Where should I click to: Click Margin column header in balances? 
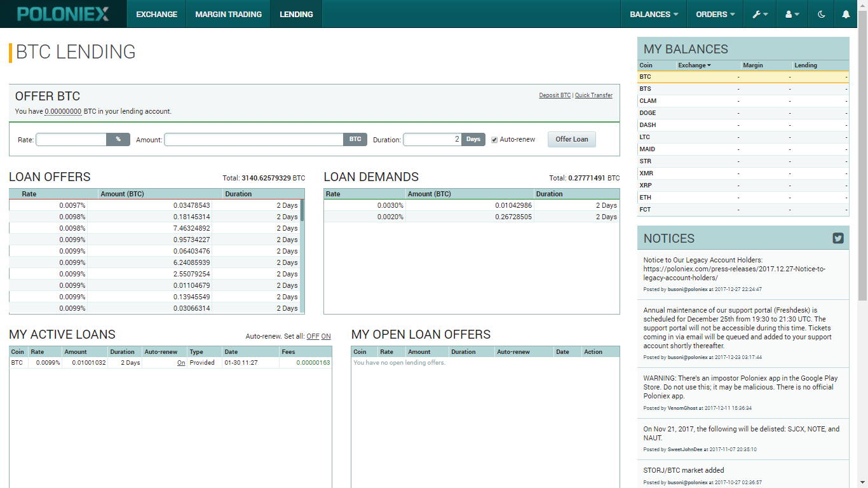753,65
